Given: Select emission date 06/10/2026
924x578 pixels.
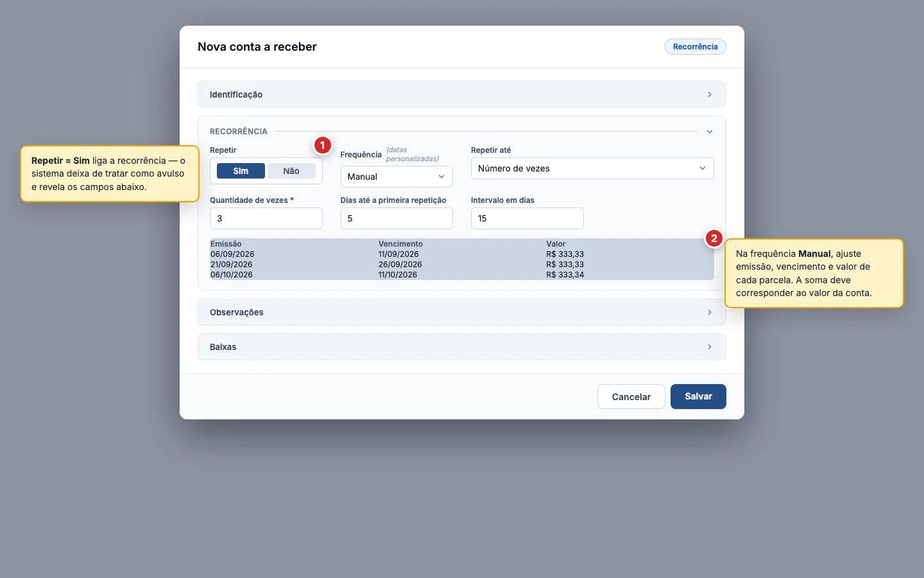Looking at the screenshot, I should tap(232, 275).
